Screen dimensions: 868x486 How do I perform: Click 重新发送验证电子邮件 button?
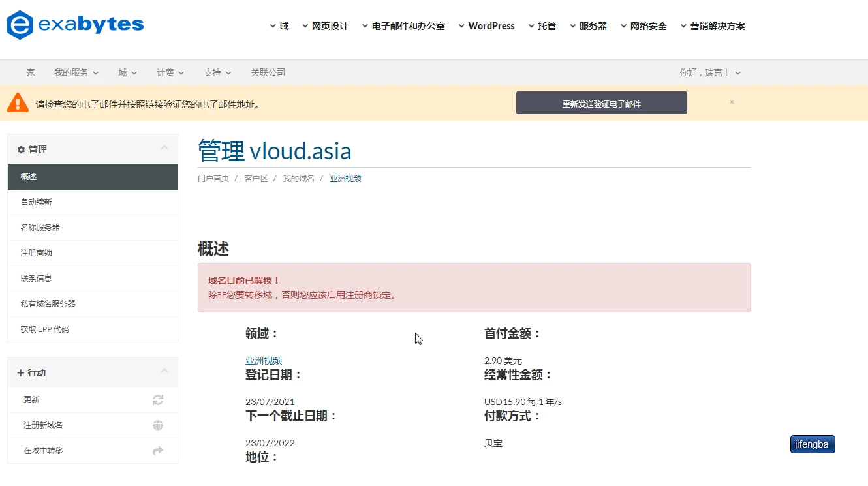pyautogui.click(x=601, y=103)
